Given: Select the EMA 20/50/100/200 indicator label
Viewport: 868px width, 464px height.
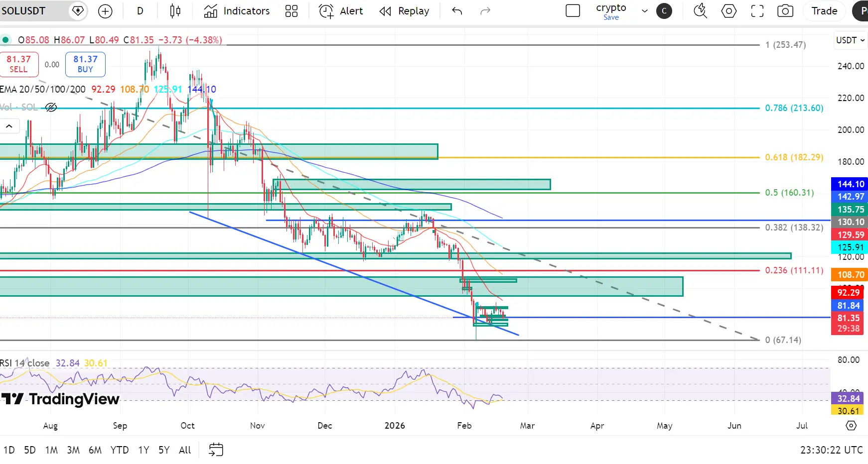Looking at the screenshot, I should (43, 89).
